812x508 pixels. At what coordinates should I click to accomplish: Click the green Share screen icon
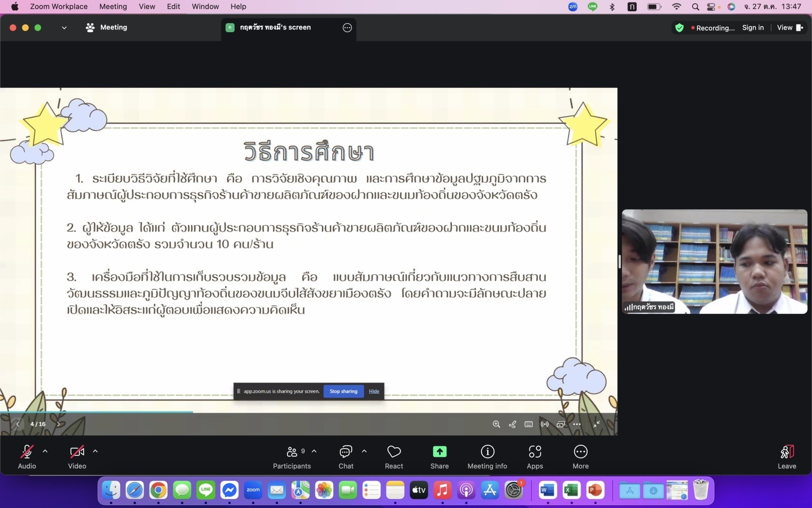439,452
